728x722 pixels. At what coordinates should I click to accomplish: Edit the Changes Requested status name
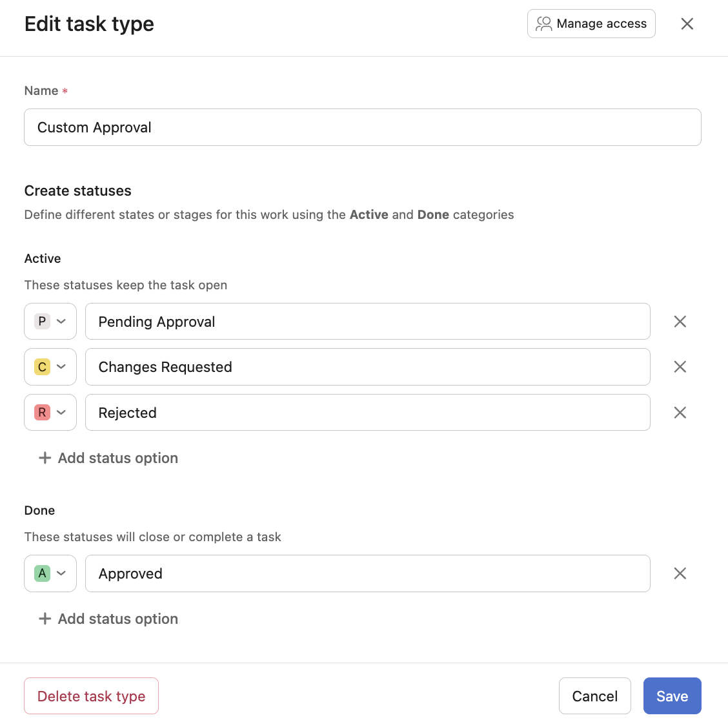click(367, 367)
